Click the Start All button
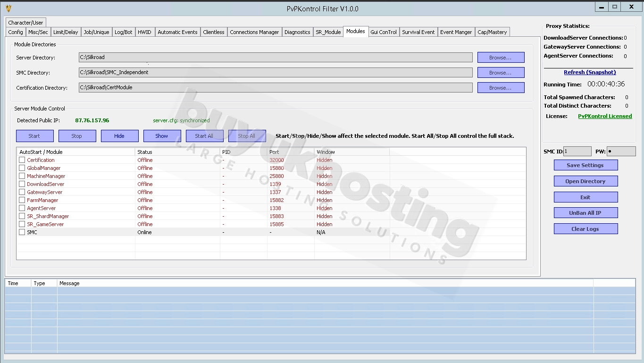Viewport: 644px width, 363px height. coord(204,136)
